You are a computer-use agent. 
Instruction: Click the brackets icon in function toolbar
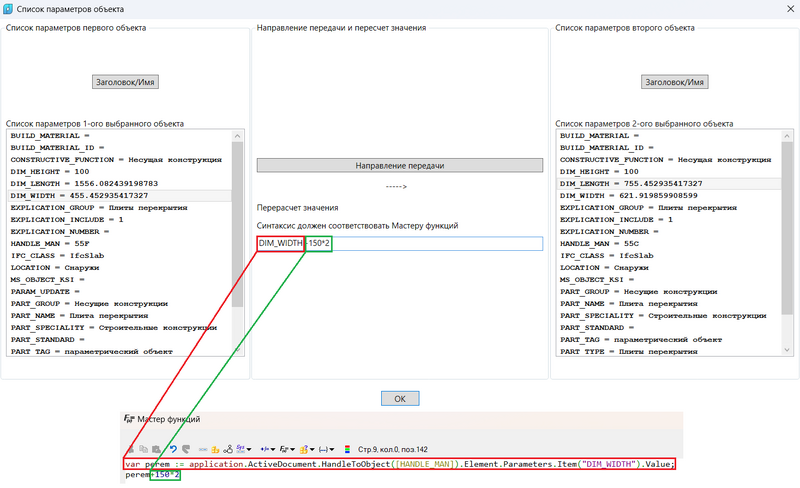point(323,449)
